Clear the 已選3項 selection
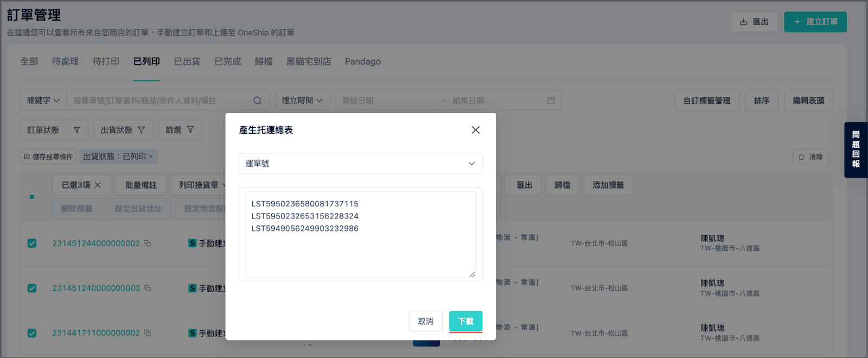868x358 pixels. pos(98,185)
